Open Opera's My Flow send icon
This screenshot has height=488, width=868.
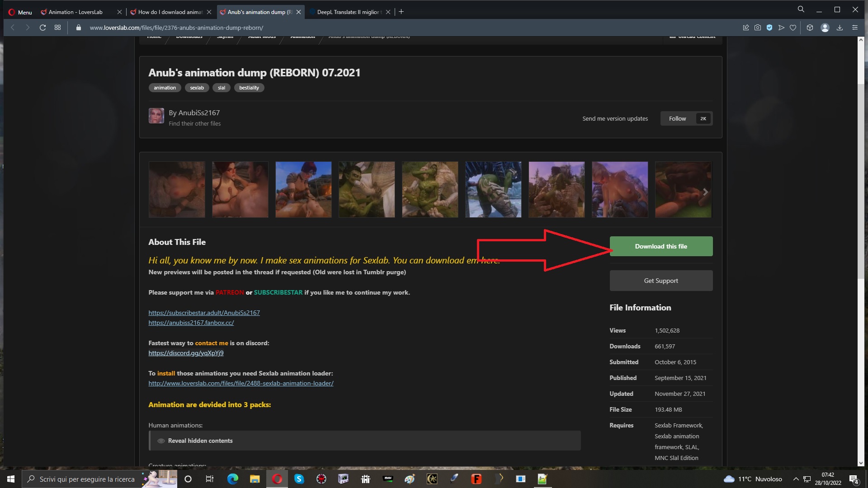click(x=781, y=28)
